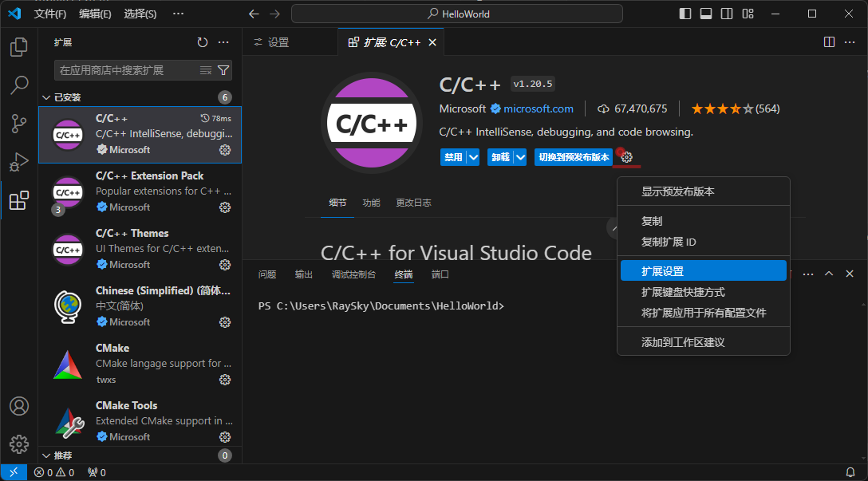
Task: Switch to the 问题 panel tab
Action: tap(267, 274)
